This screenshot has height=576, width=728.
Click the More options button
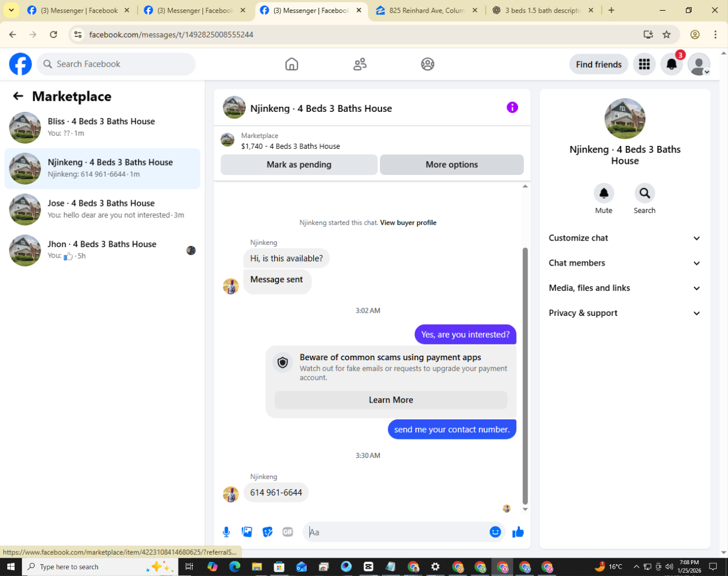(452, 164)
